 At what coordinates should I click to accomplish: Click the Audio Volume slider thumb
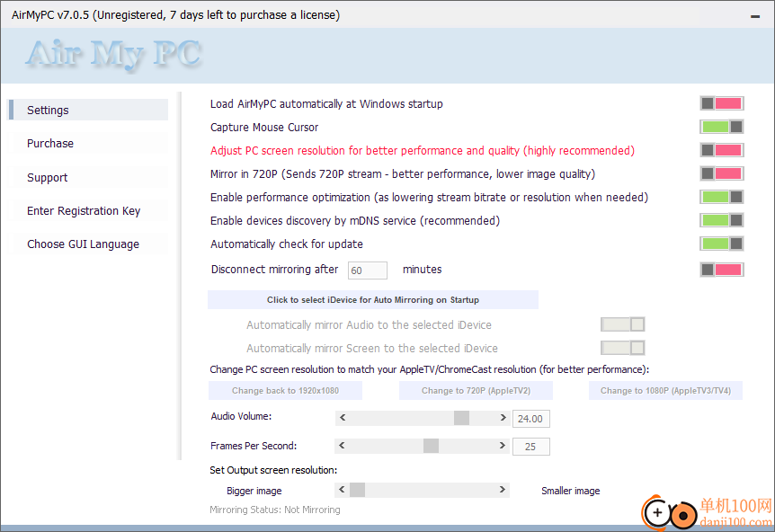(x=461, y=418)
